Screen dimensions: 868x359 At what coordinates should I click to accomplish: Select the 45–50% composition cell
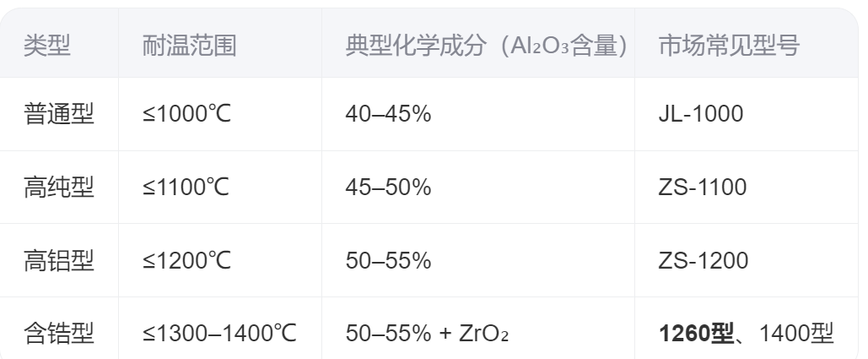pyautogui.click(x=388, y=187)
